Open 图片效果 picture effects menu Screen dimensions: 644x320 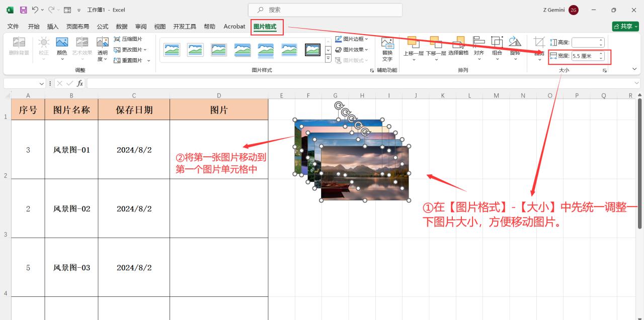pos(352,50)
